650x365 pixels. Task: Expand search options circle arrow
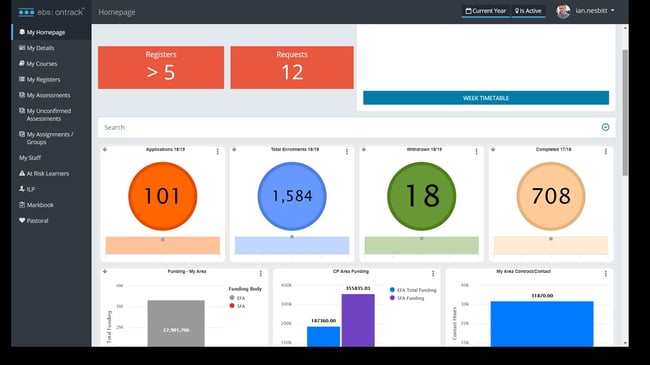pos(605,127)
